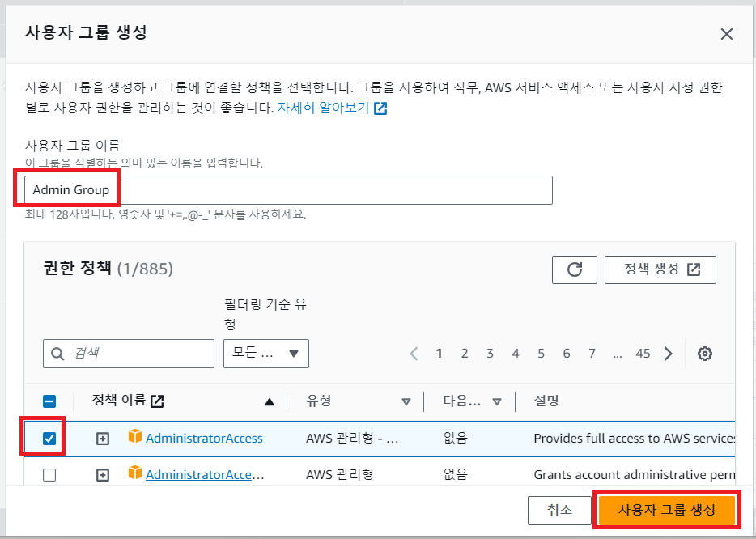
Task: Click the policy search field
Action: coord(128,354)
